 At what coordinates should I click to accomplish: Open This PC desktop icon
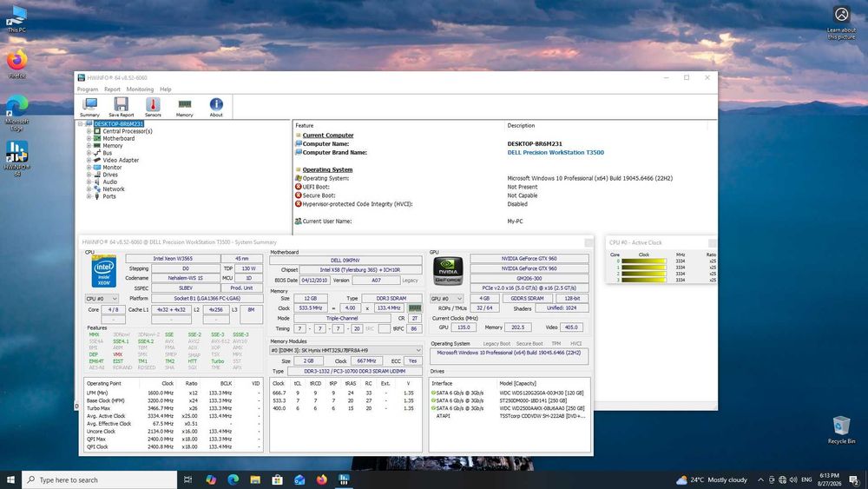(x=16, y=19)
